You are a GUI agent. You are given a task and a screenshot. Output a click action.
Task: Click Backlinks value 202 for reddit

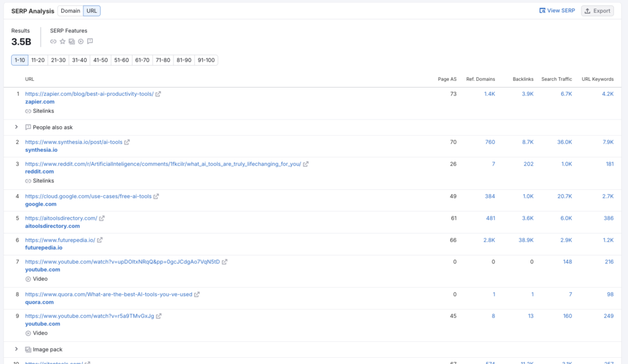pos(529,164)
